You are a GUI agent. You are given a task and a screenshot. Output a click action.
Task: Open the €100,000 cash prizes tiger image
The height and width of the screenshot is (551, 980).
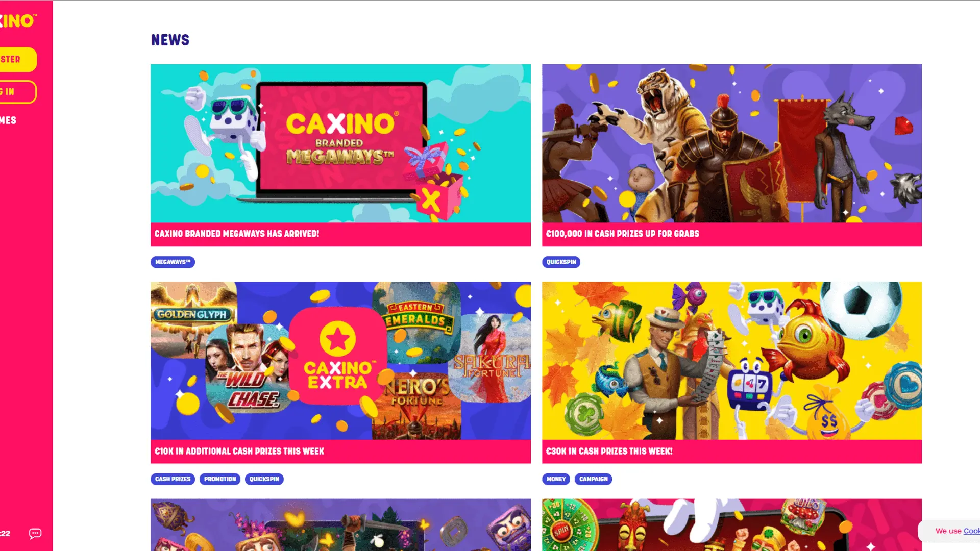[x=732, y=143]
